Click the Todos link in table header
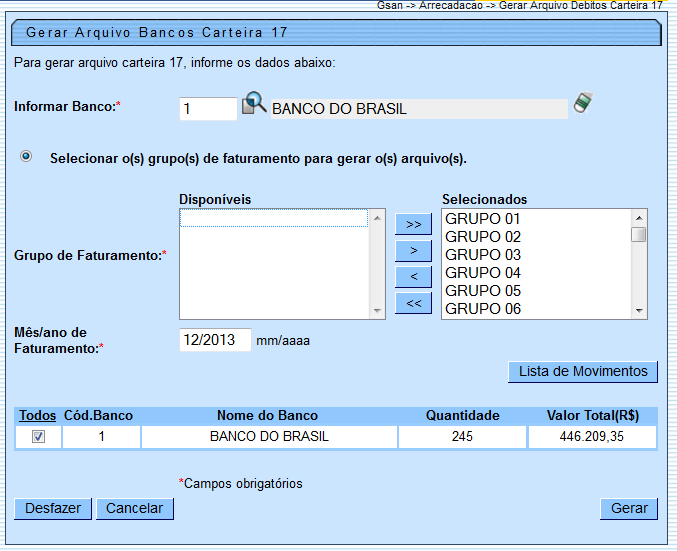 point(37,415)
